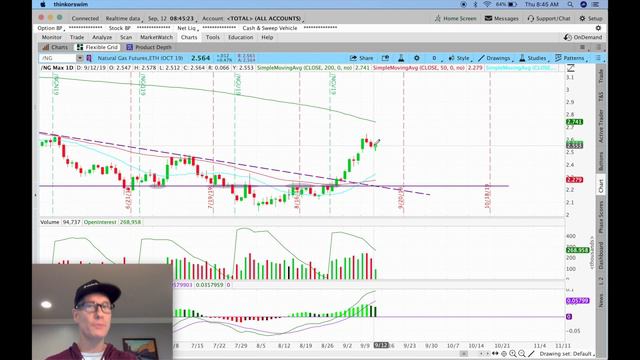Open chart settings gear in chart toolbar
640x360 pixels.
point(416,58)
